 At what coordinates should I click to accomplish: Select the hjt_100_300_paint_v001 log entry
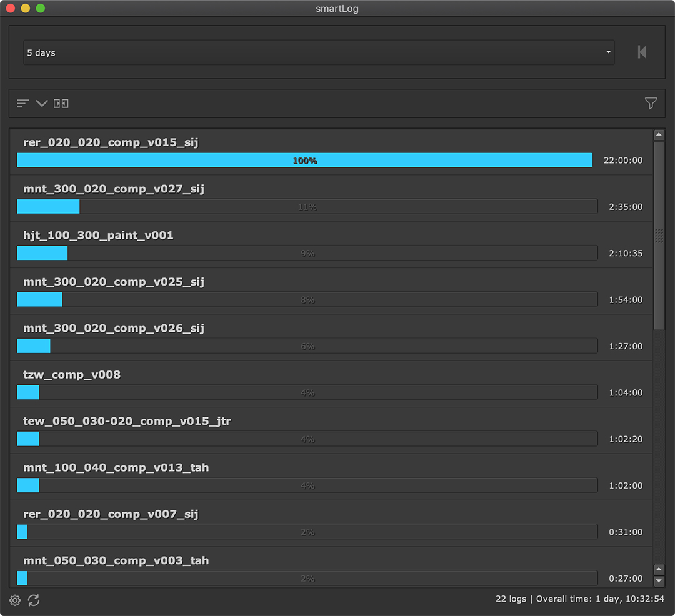98,236
